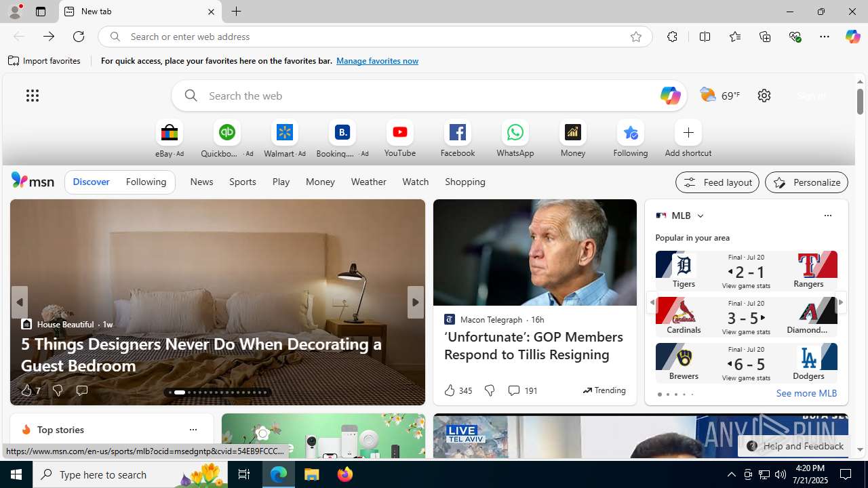The height and width of the screenshot is (488, 868).
Task: Switch to the Following feed tab
Action: pos(146,182)
